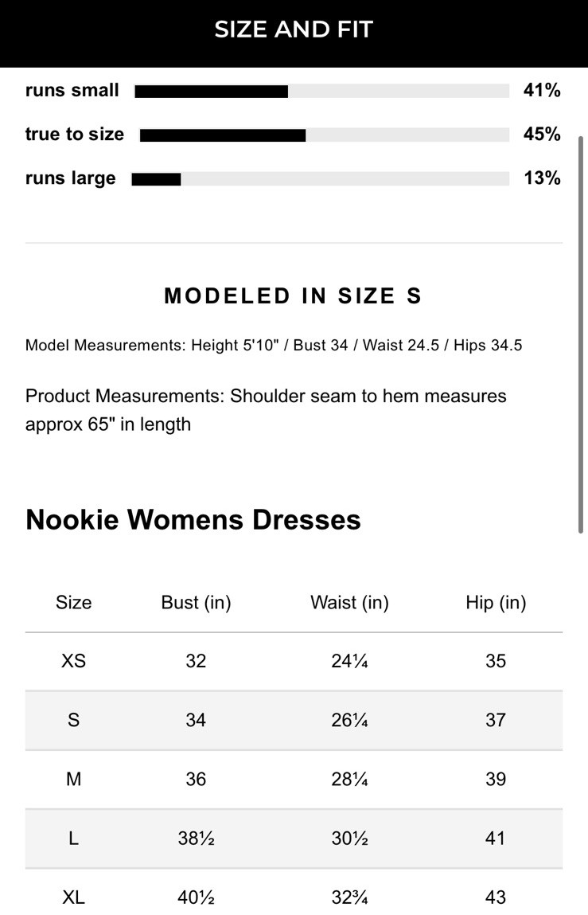588x915 pixels.
Task: Click the Nookie Womens Dresses heading
Action: [193, 519]
